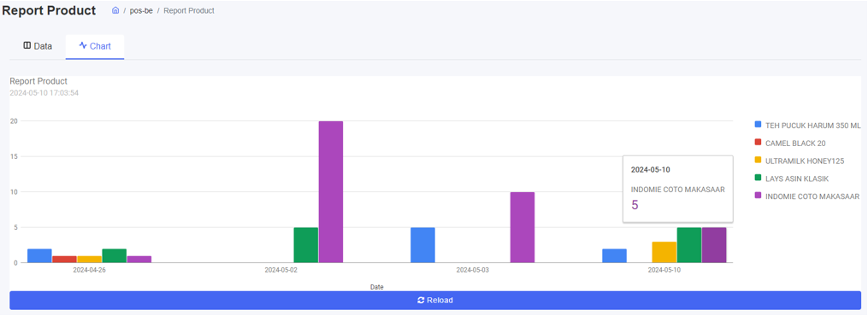868x316 pixels.
Task: Click the blue bar on 2024-05-10
Action: click(615, 255)
